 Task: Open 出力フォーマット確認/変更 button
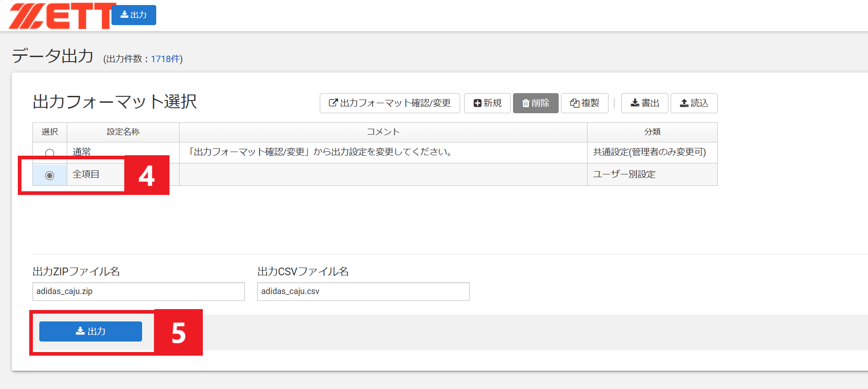[390, 103]
